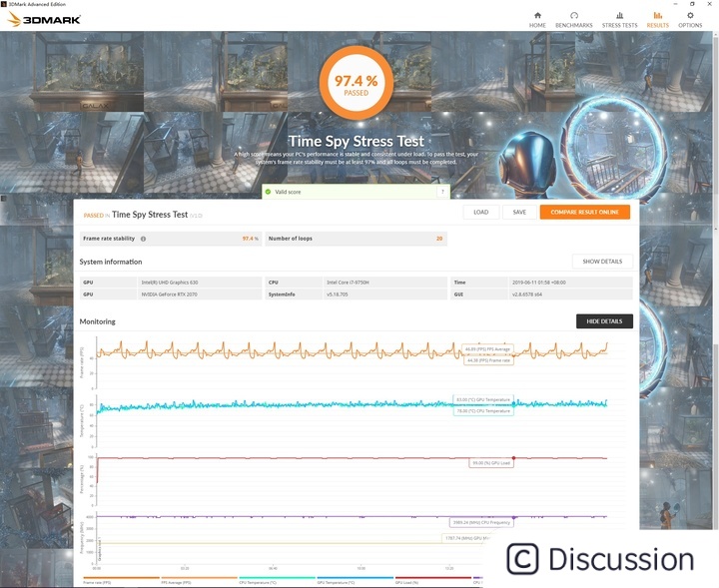This screenshot has height=588, width=719.
Task: Click the Save button
Action: click(519, 213)
